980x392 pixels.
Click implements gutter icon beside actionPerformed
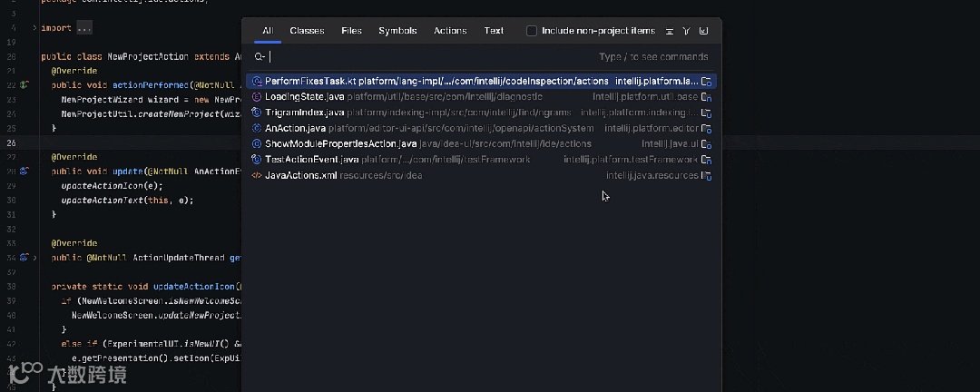click(x=24, y=84)
